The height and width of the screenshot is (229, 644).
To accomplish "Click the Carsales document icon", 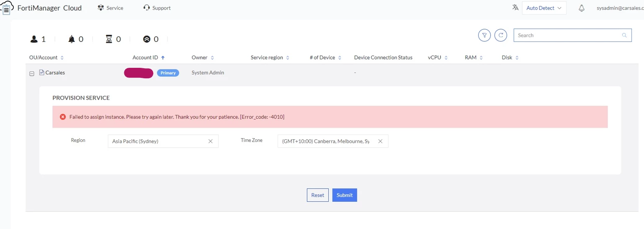I will tap(41, 72).
